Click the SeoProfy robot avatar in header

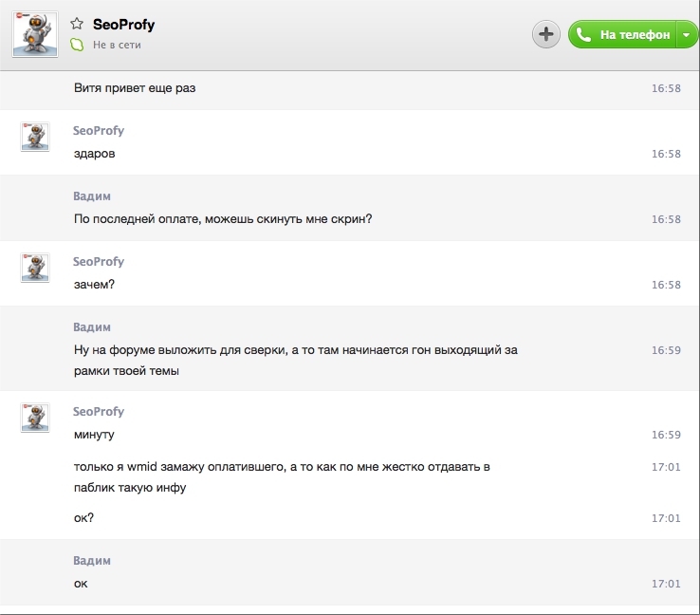[x=35, y=34]
